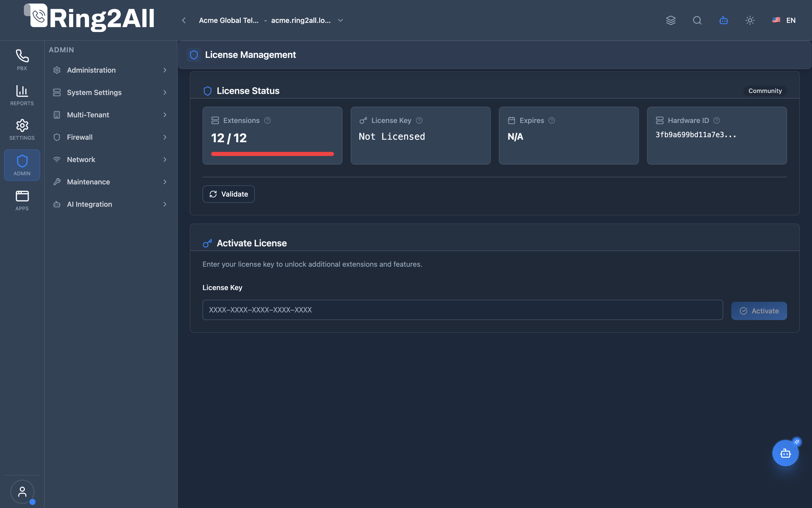This screenshot has width=812, height=508.
Task: Focus the License Key input field
Action: pyautogui.click(x=463, y=310)
